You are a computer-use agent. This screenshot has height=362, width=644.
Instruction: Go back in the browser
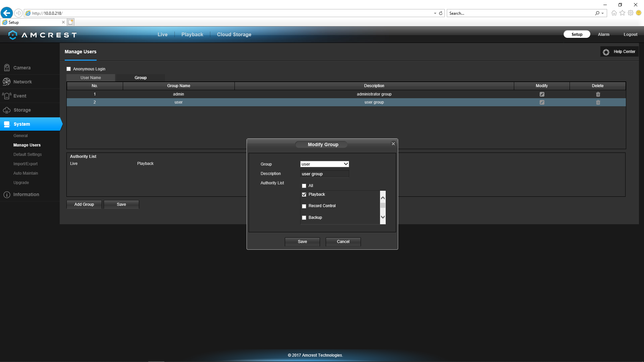pos(7,13)
